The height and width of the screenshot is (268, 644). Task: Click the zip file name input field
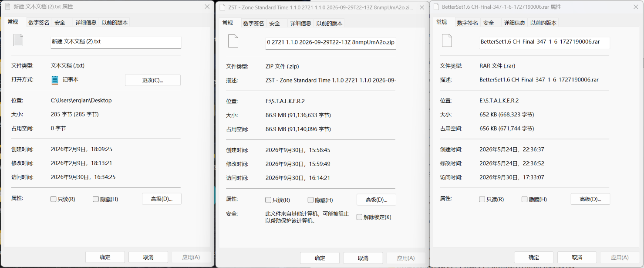[330, 43]
